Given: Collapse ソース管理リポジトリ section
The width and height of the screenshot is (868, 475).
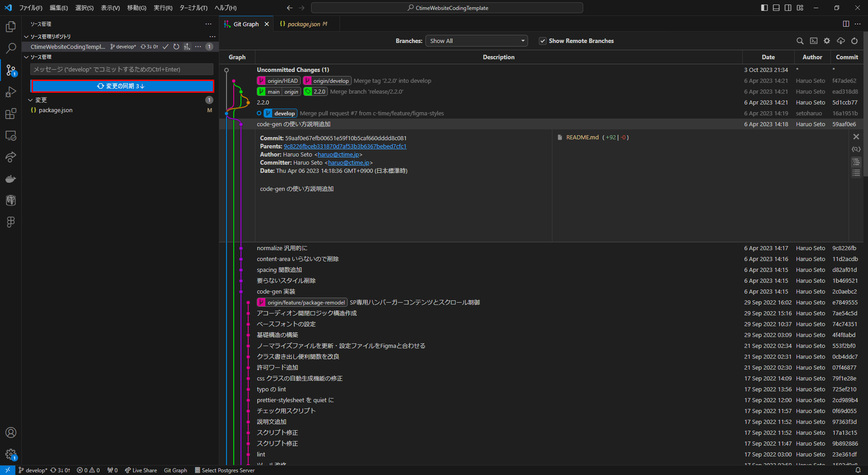Looking at the screenshot, I should point(26,36).
